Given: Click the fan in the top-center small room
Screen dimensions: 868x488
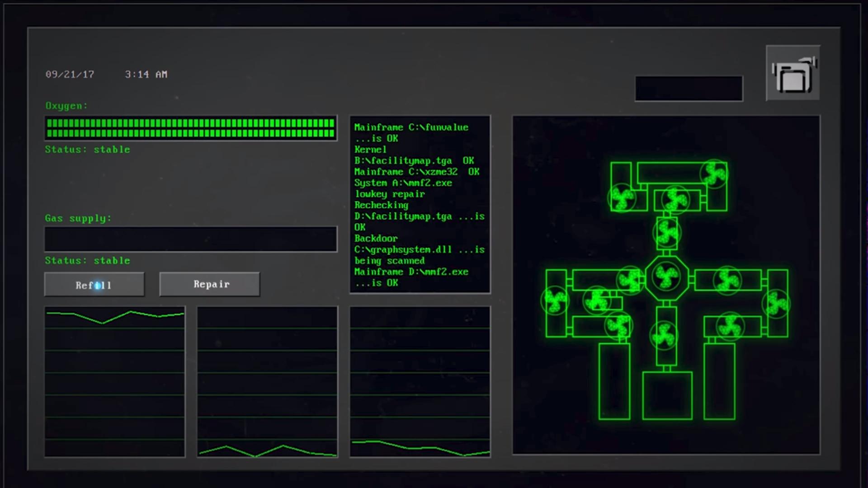Looking at the screenshot, I should coord(675,199).
